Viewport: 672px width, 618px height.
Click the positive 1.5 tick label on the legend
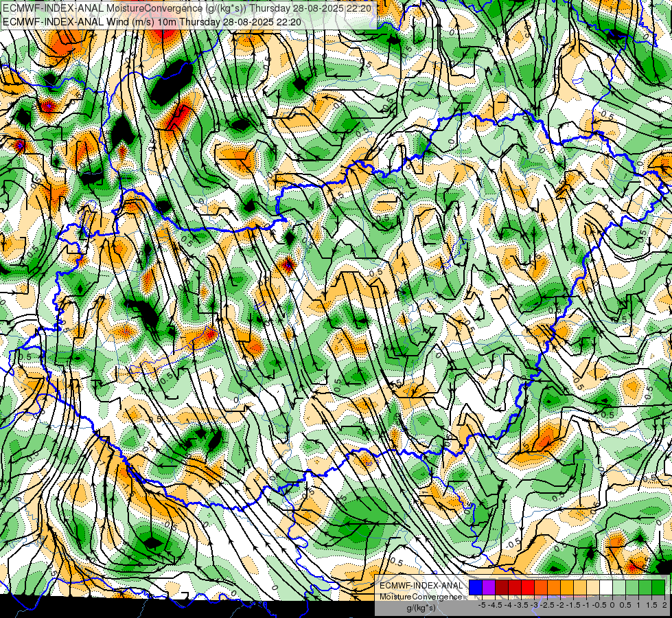tap(651, 605)
